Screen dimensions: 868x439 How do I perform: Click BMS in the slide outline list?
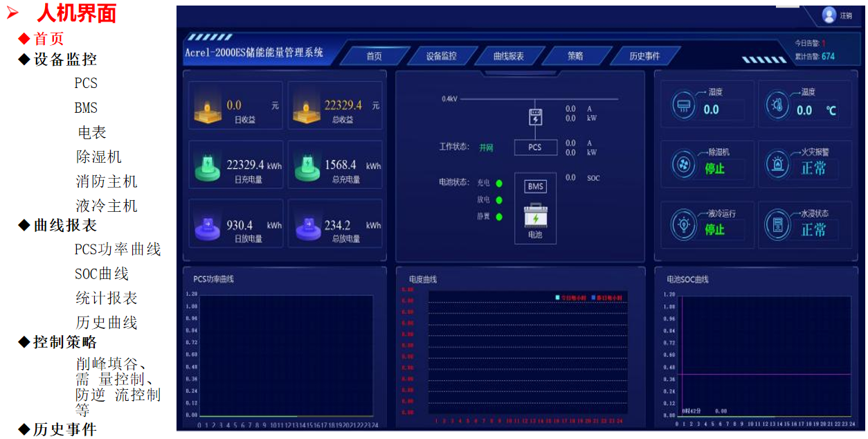point(87,107)
